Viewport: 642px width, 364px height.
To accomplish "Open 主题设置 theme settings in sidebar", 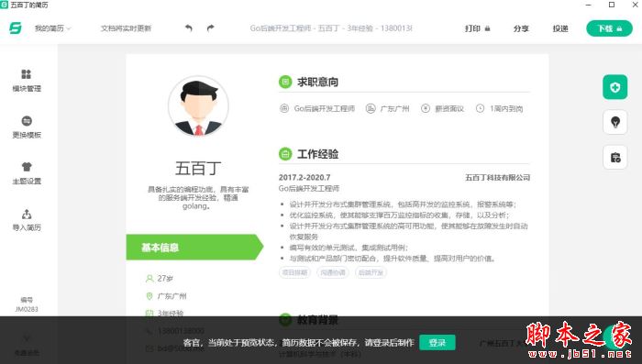I will coord(27,173).
